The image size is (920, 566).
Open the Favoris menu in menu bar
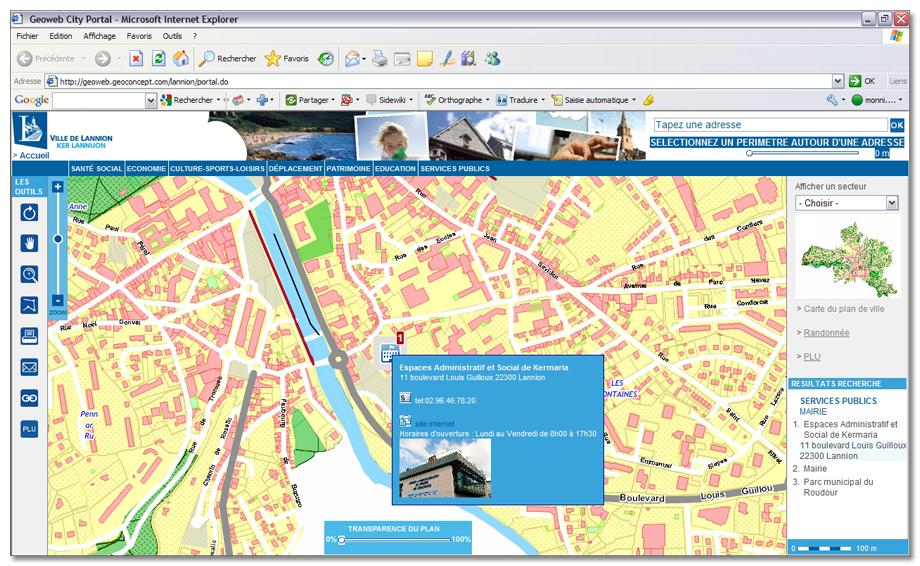pyautogui.click(x=139, y=36)
